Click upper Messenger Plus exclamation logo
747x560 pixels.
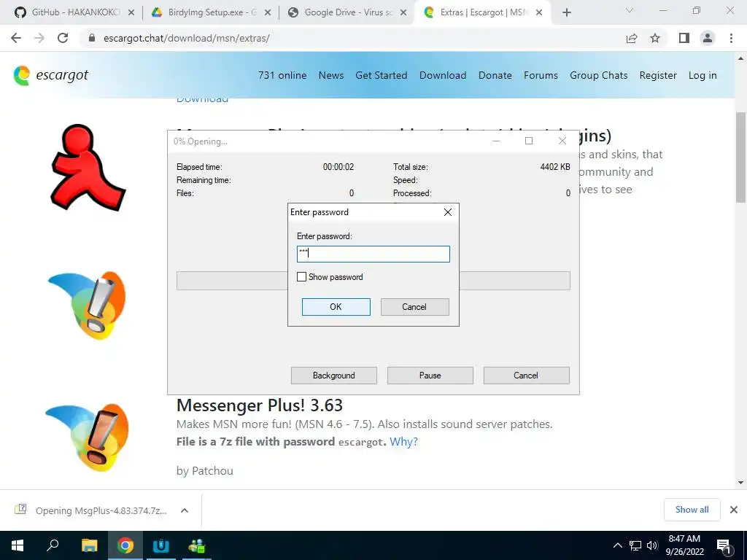[88, 306]
